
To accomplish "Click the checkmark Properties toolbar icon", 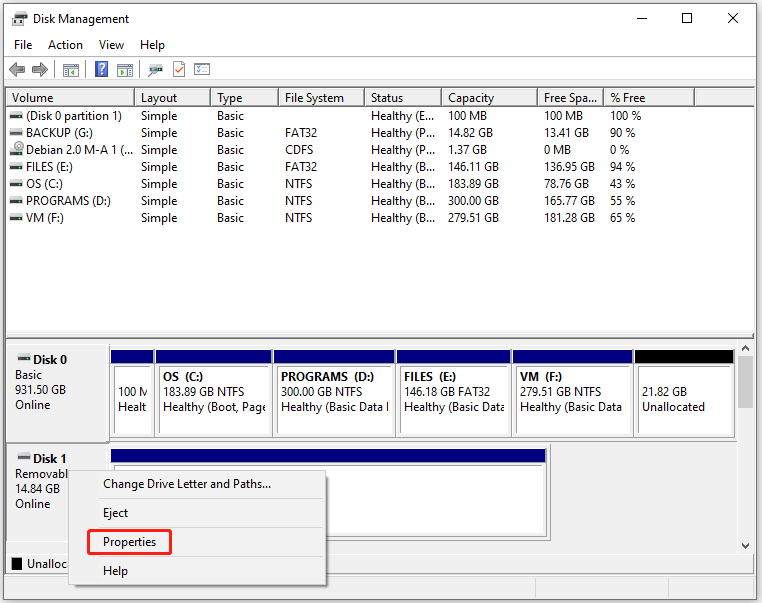I will coord(179,69).
